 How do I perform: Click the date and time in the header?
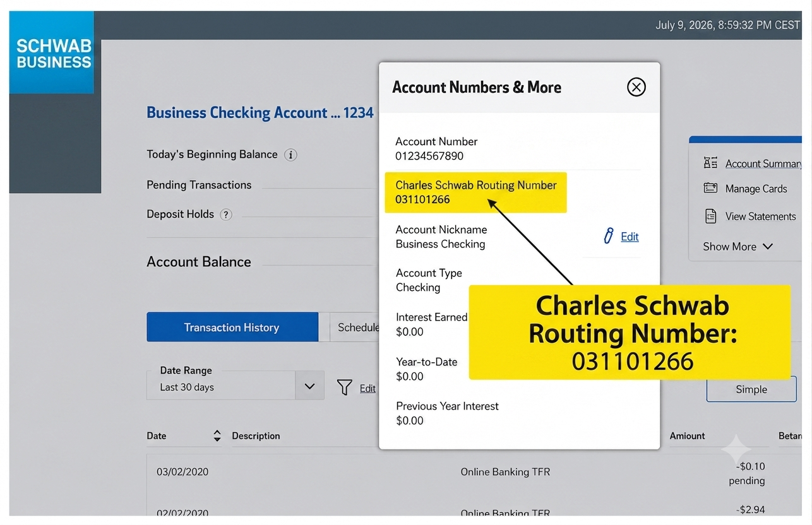[x=727, y=25]
